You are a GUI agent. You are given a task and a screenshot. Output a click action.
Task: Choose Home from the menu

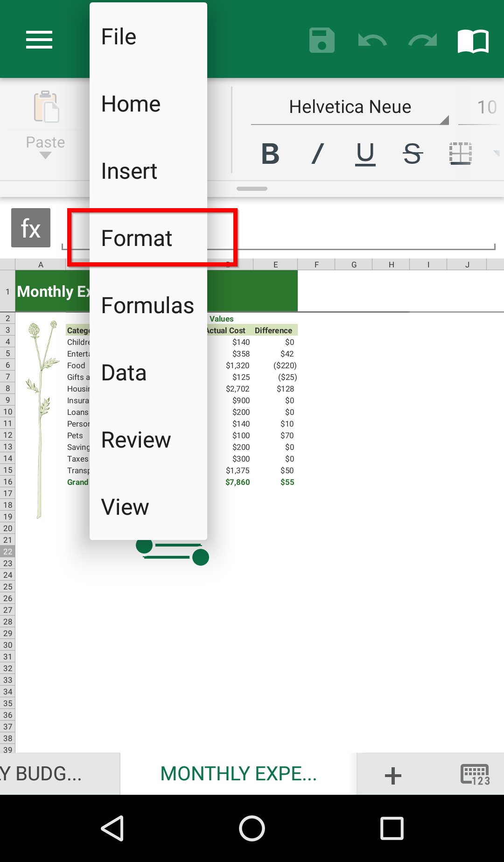pos(148,104)
